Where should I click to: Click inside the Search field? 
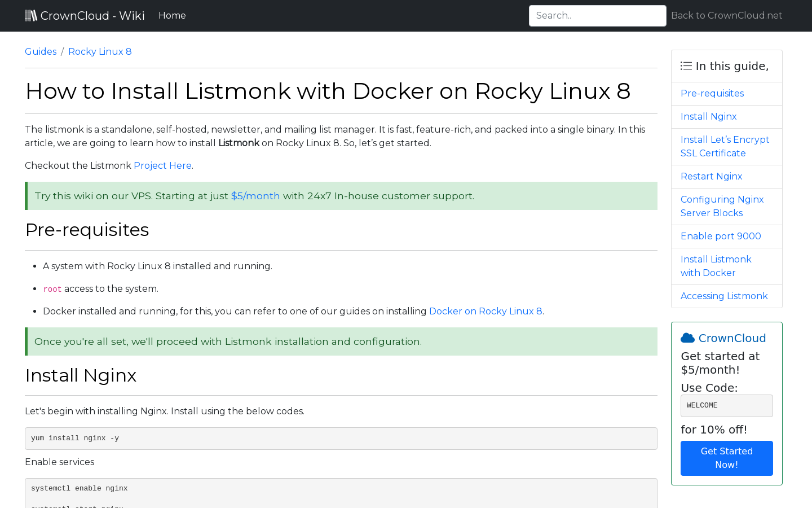[x=597, y=15]
